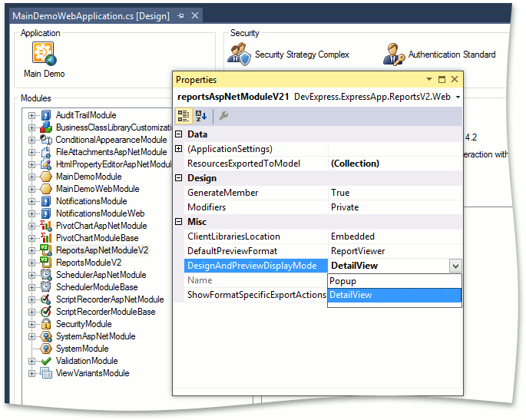Close the Properties window
Screen dimensions: 526x420
[x=455, y=79]
